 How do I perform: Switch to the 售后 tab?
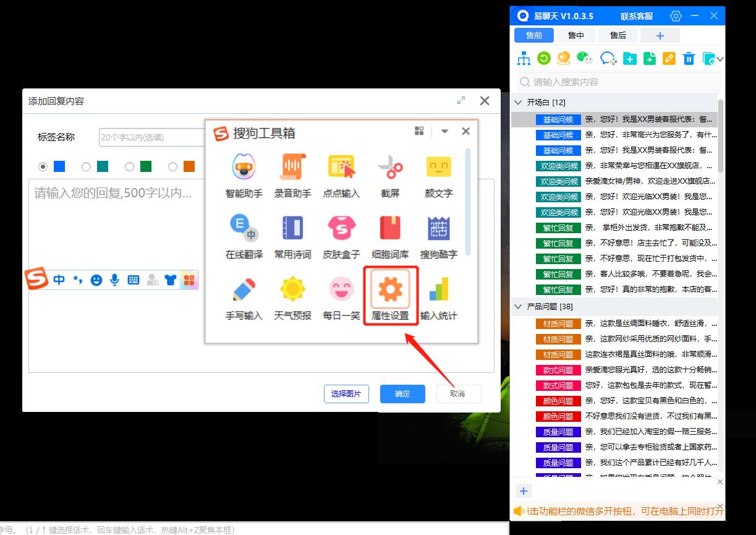point(618,35)
